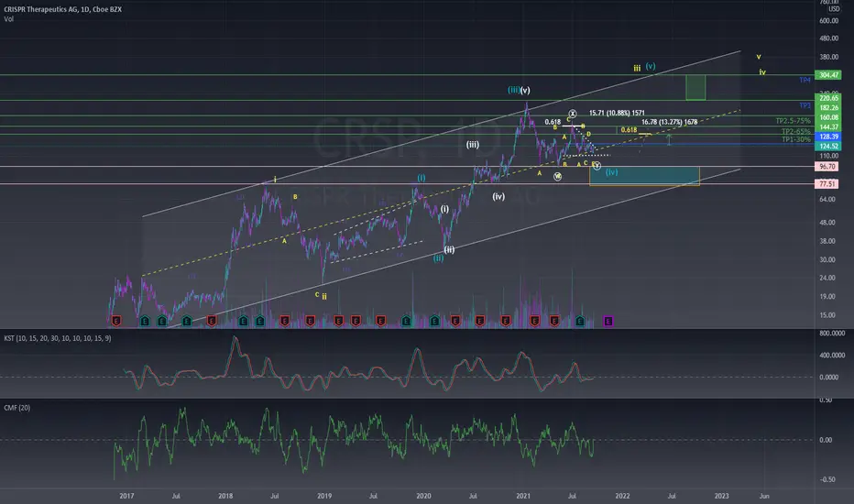Screen dimensions: 854x504
Task: Select the pink 96.70 price label
Action: tap(827, 166)
